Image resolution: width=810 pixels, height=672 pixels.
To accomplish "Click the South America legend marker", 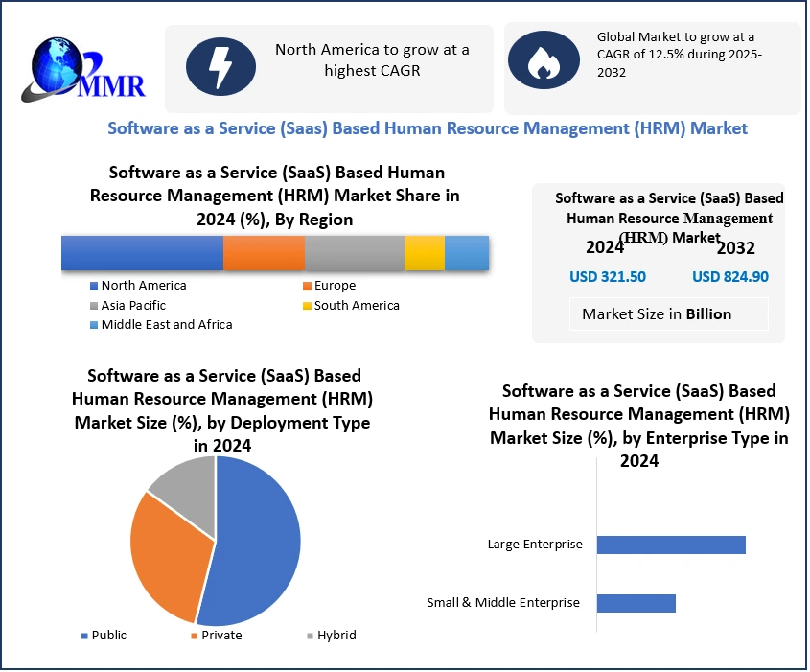I will pyautogui.click(x=307, y=306).
